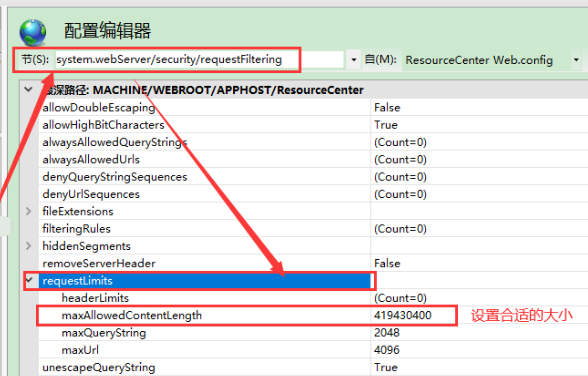Open the ResourceCenter Web.config source dropdown
Image resolution: width=588 pixels, height=376 pixels.
click(x=576, y=60)
